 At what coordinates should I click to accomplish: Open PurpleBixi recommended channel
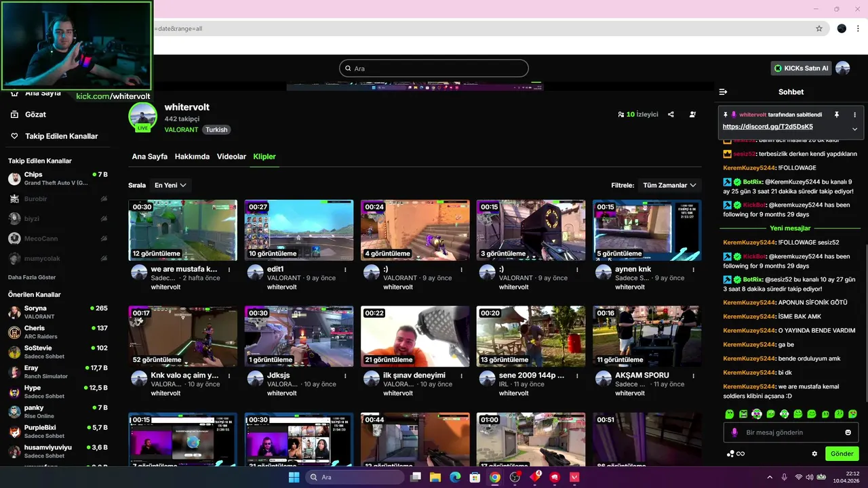[58, 432]
